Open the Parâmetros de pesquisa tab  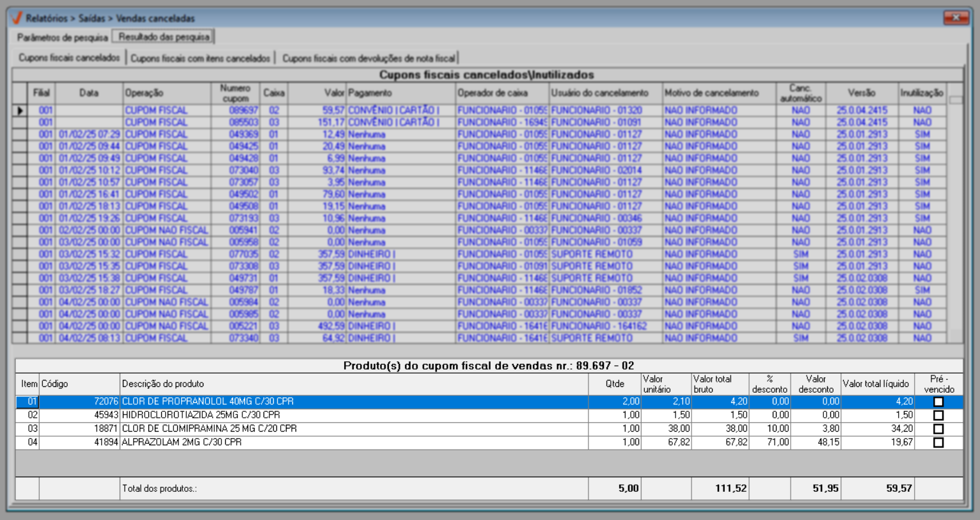[x=62, y=37]
